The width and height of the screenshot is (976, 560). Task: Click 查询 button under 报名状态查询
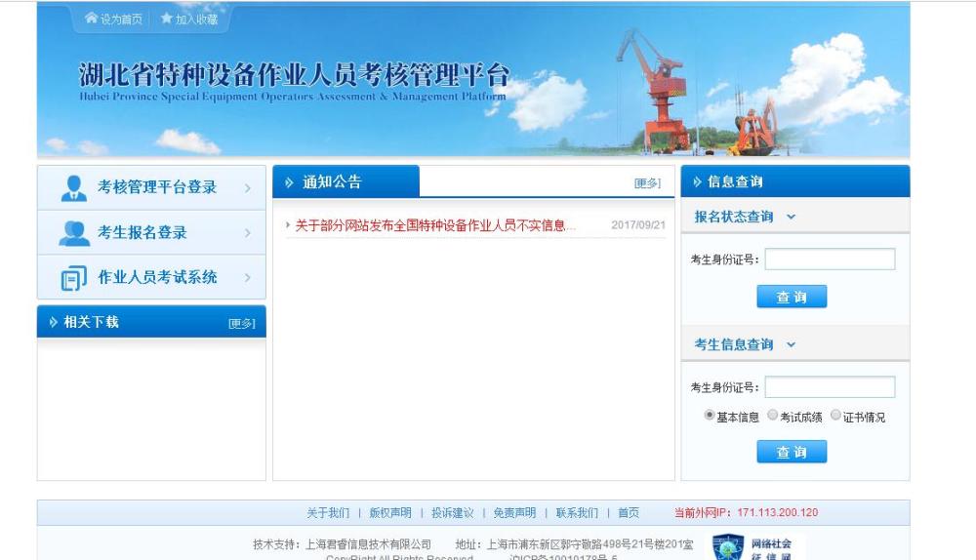[x=792, y=297]
